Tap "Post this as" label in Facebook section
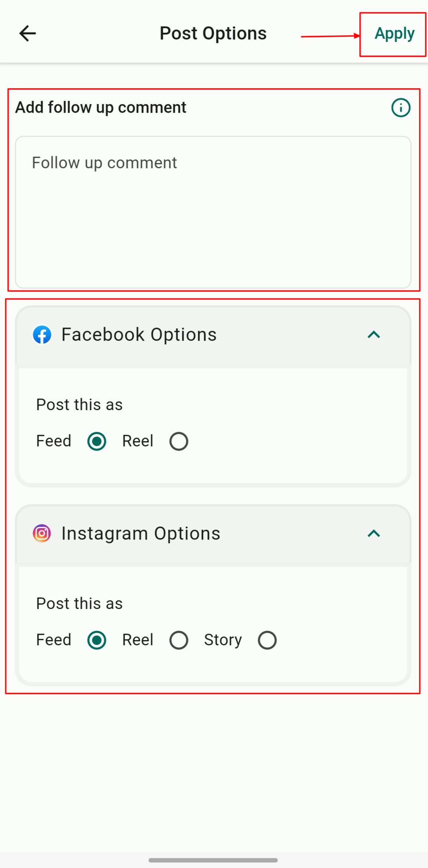Screen dimensions: 428x868 click(x=79, y=405)
